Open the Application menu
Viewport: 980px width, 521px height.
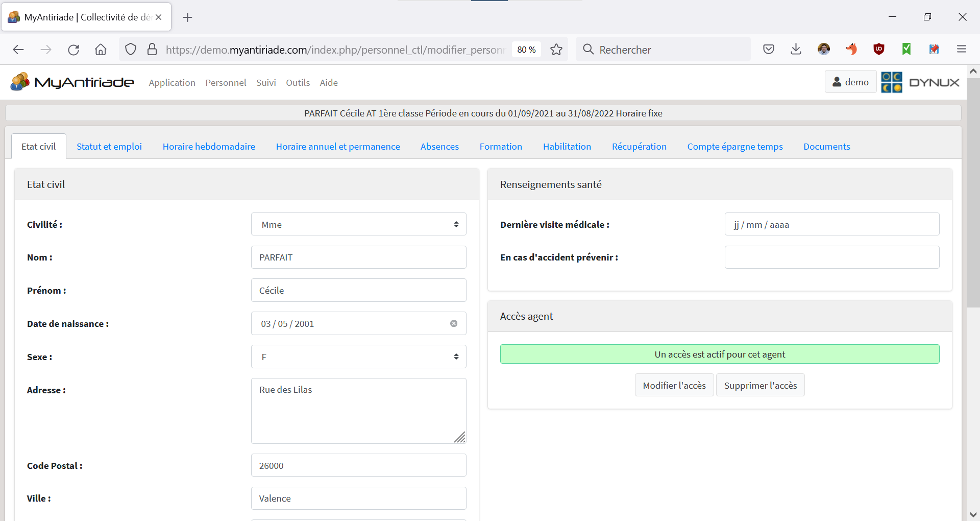[x=172, y=82]
